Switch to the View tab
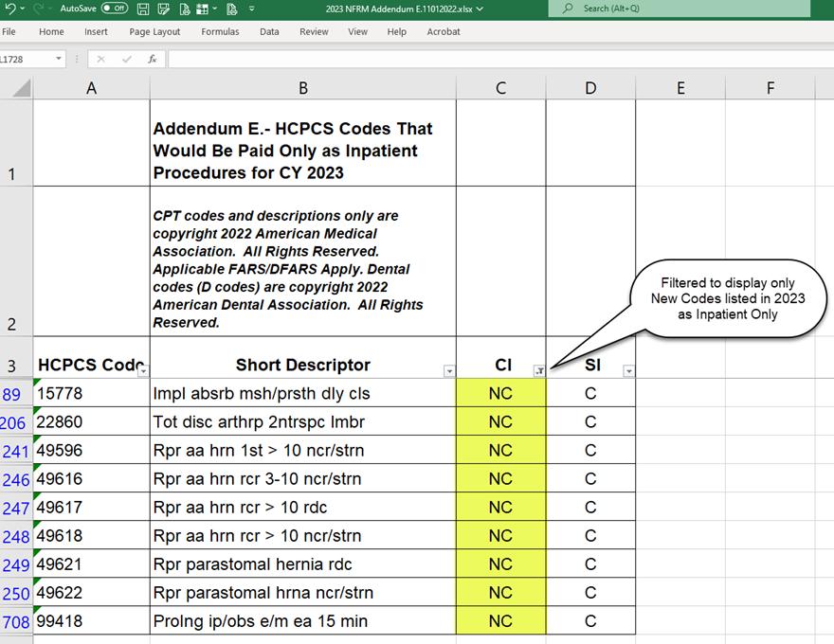This screenshot has height=644, width=834. (358, 32)
